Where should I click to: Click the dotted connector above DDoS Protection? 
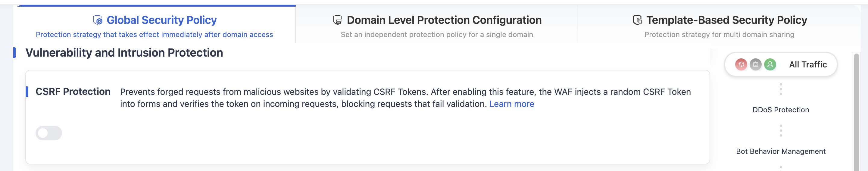(781, 89)
